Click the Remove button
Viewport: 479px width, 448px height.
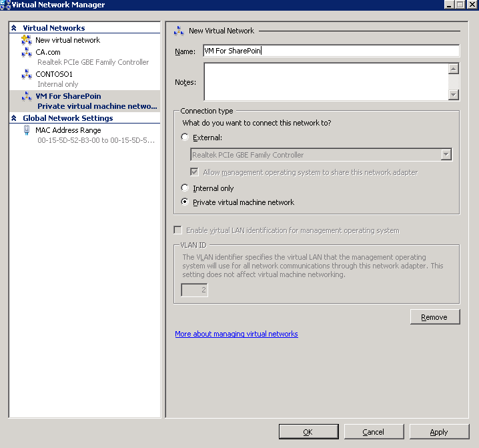[x=435, y=317]
